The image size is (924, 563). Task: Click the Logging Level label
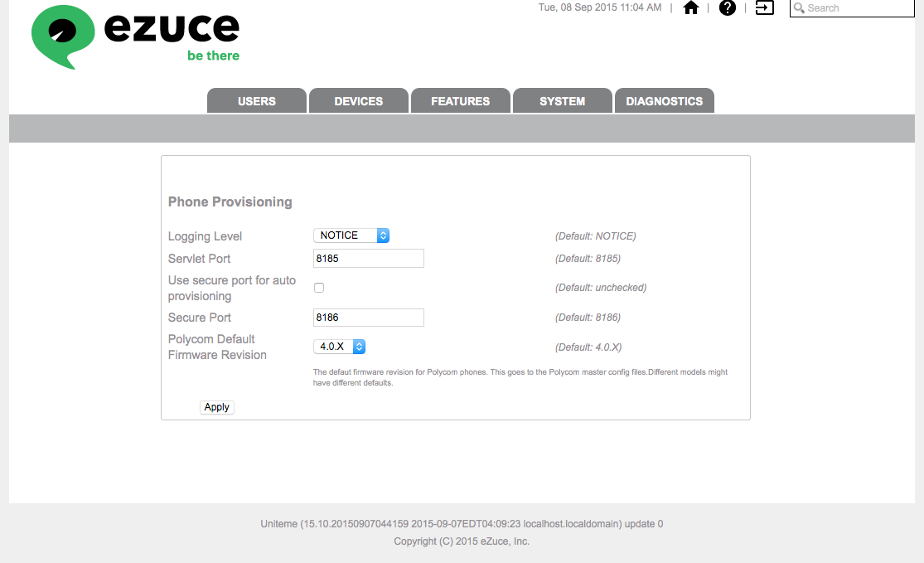coord(205,236)
